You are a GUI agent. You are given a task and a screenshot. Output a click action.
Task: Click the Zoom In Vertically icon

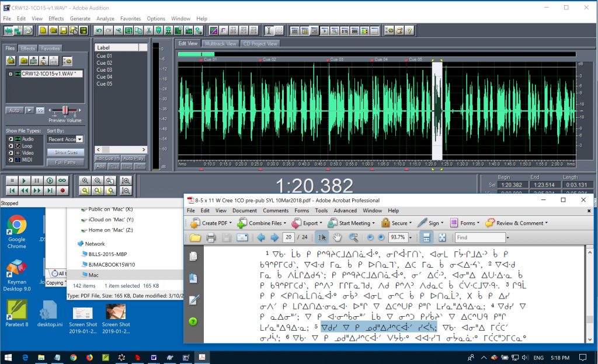(x=126, y=180)
